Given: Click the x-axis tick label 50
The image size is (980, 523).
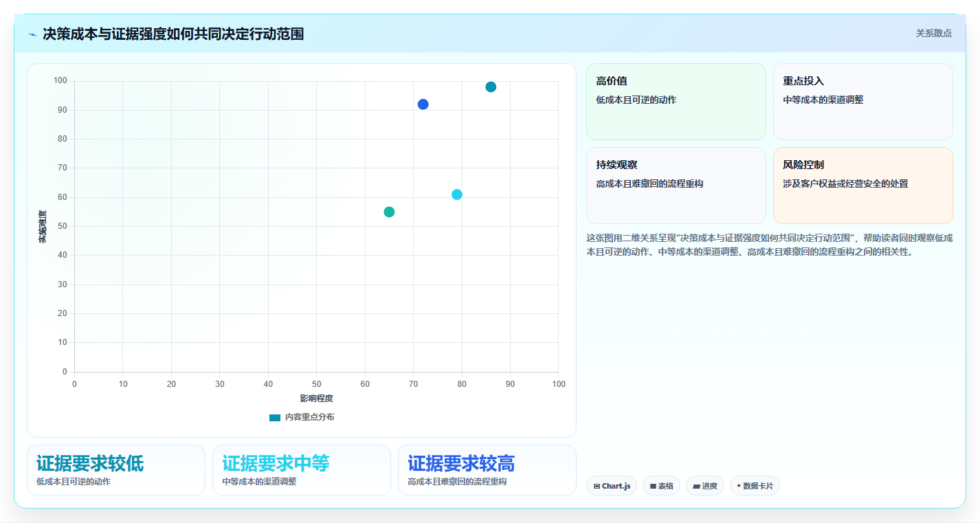Looking at the screenshot, I should (x=316, y=384).
